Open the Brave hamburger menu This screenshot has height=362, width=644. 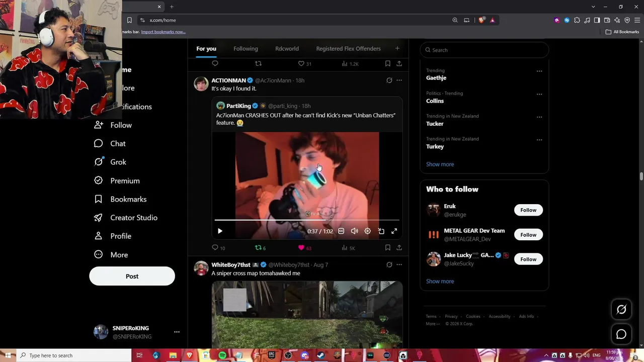click(x=637, y=20)
